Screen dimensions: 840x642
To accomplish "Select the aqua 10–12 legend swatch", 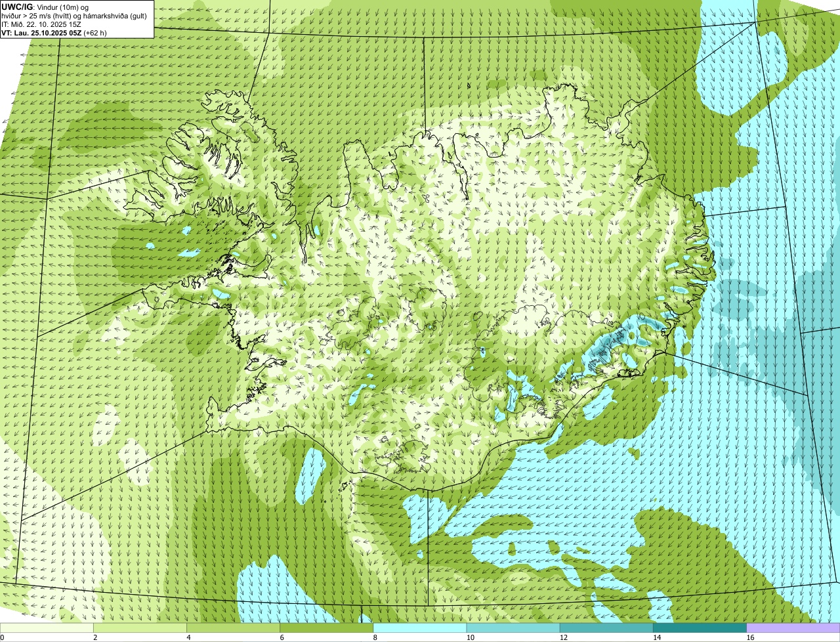I will (513, 628).
